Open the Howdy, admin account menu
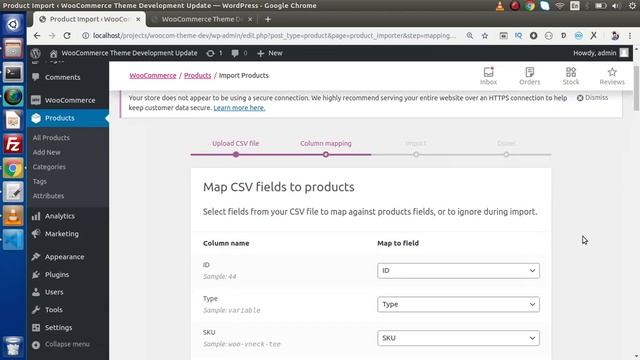The width and height of the screenshot is (640, 360). tap(600, 53)
